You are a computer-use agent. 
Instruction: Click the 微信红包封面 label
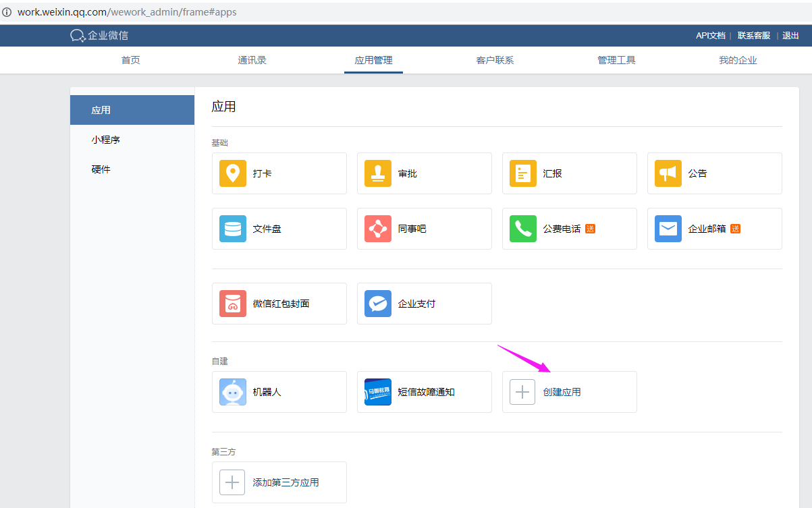(281, 304)
